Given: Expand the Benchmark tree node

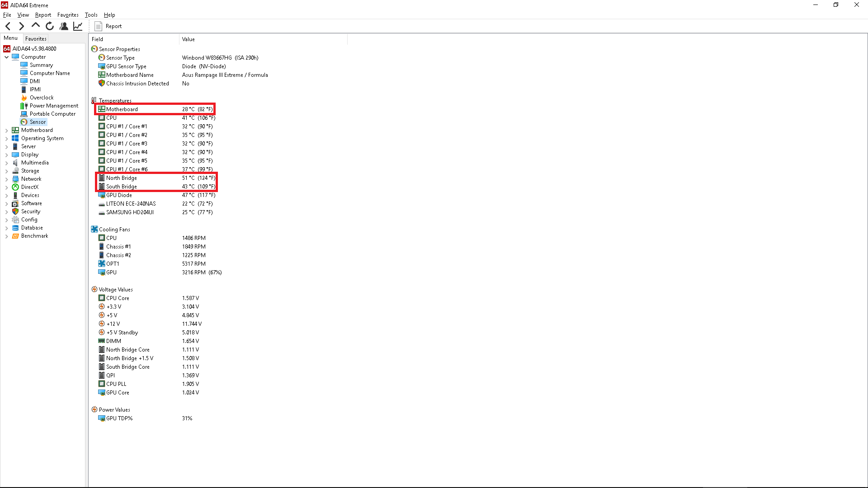Looking at the screenshot, I should (x=7, y=236).
